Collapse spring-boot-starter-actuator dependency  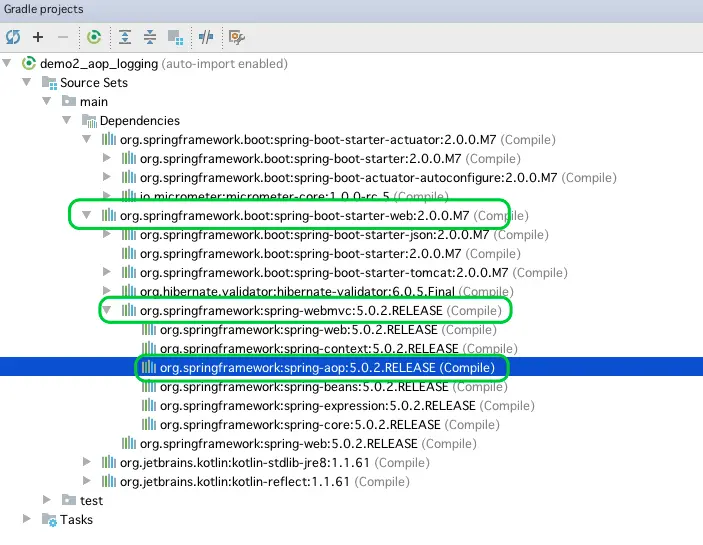point(87,138)
